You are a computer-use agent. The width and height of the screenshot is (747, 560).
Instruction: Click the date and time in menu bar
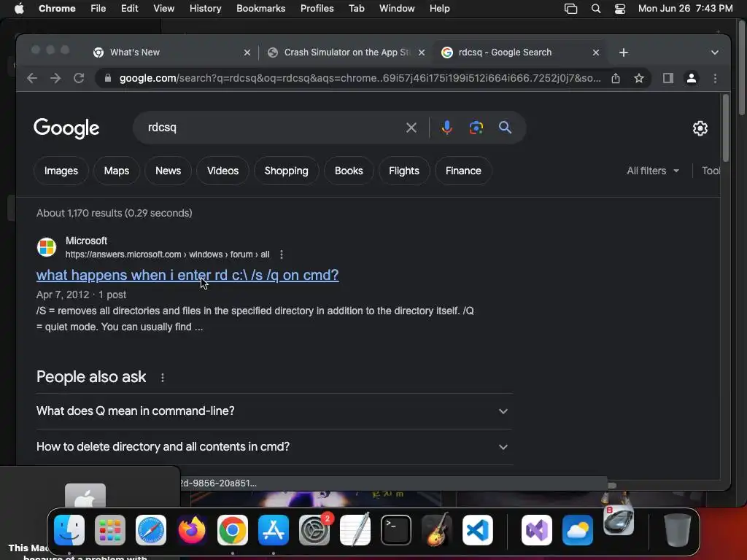coord(685,9)
